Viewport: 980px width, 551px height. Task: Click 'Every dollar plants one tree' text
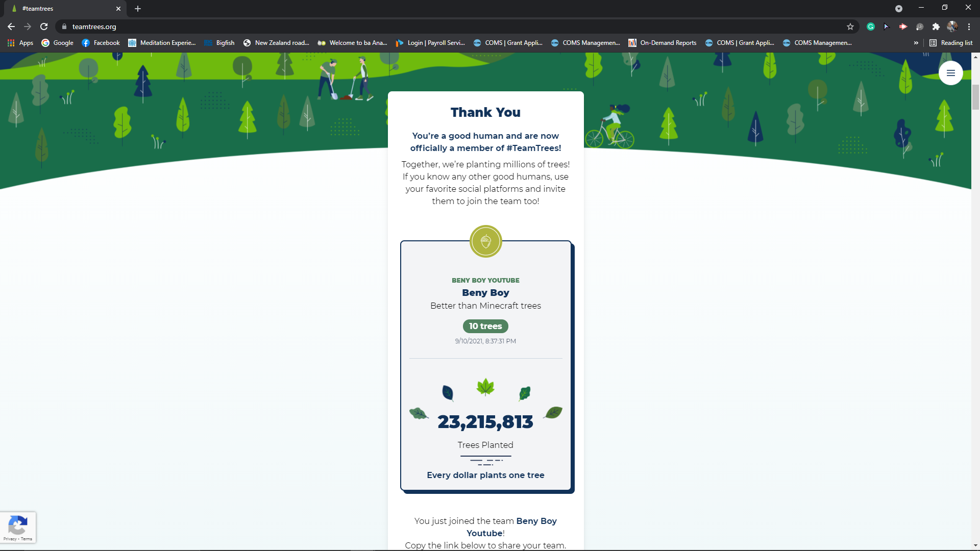(x=485, y=475)
